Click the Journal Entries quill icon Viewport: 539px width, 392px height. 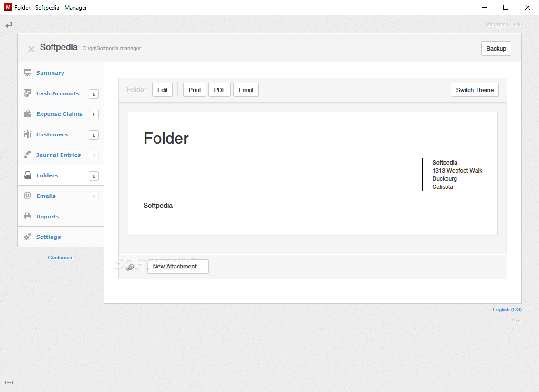tap(28, 155)
